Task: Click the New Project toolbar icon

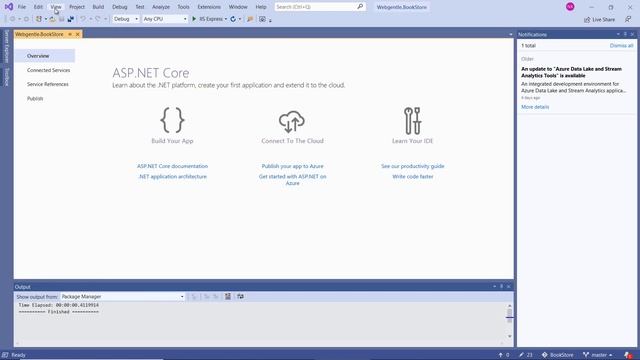Action: click(x=39, y=19)
